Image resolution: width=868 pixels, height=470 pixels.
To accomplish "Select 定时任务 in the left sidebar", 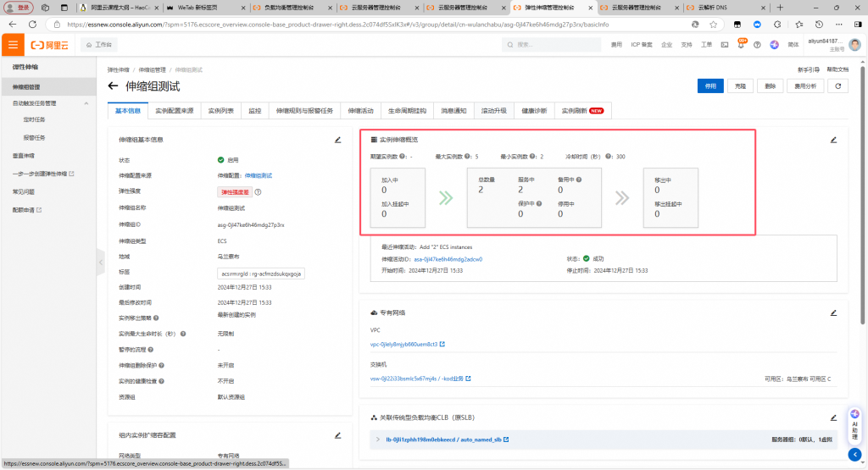I will tap(35, 119).
